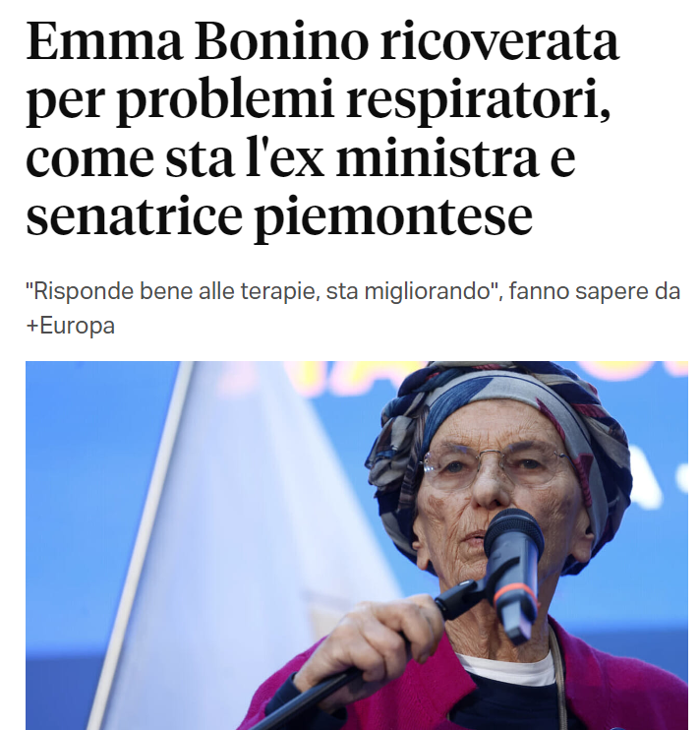Click the name "Emma Bonino" in the headline
The width and height of the screenshot is (700, 730).
[198, 42]
